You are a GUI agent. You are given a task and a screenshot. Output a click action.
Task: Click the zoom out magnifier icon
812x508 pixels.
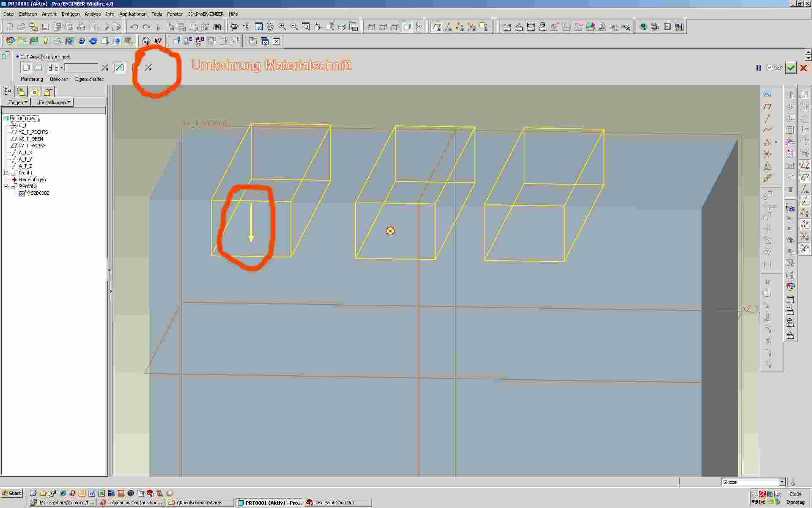pyautogui.click(x=294, y=27)
